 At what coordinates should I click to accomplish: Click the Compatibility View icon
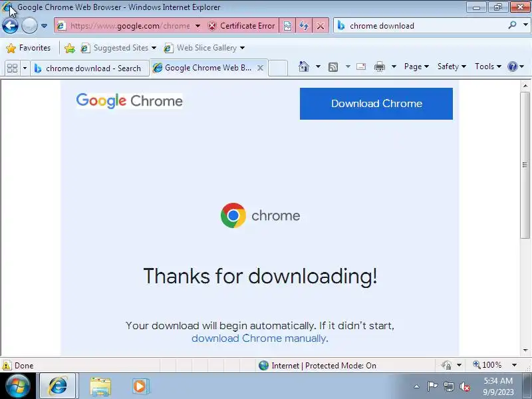[x=287, y=26]
